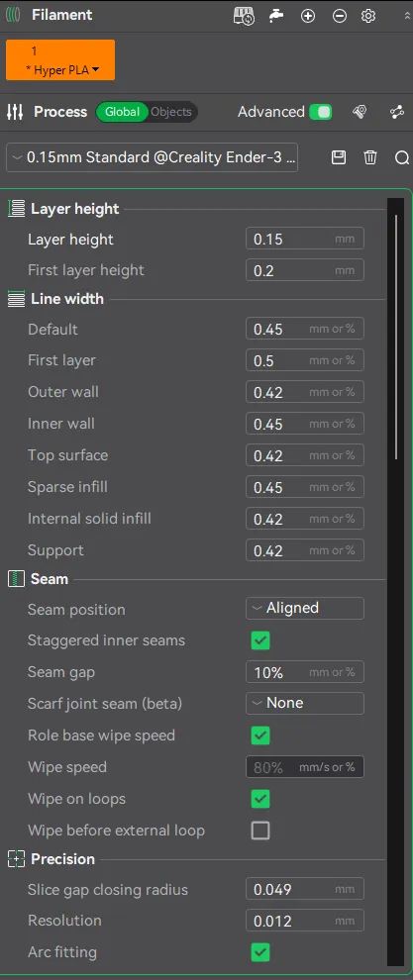
Task: Select the Global tab
Action: click(x=122, y=112)
